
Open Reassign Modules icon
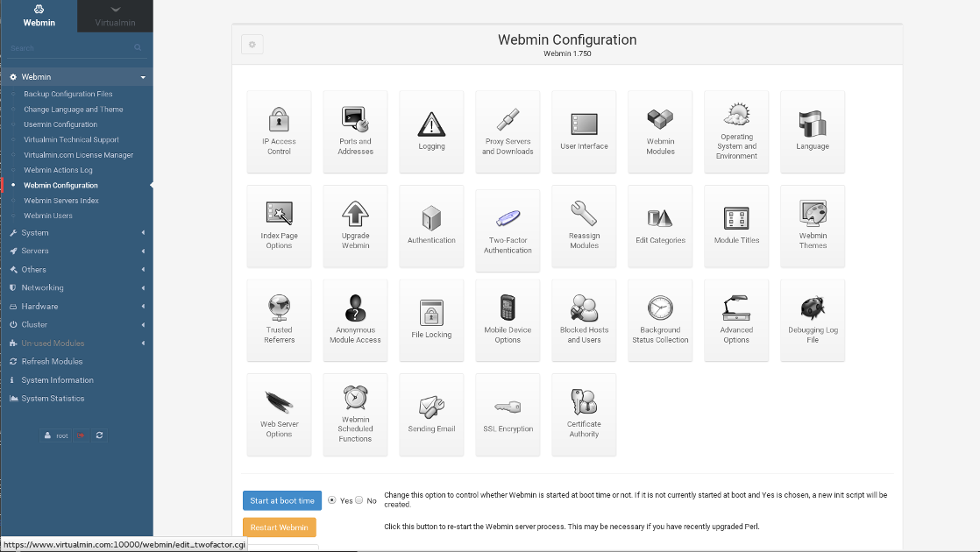pos(584,226)
